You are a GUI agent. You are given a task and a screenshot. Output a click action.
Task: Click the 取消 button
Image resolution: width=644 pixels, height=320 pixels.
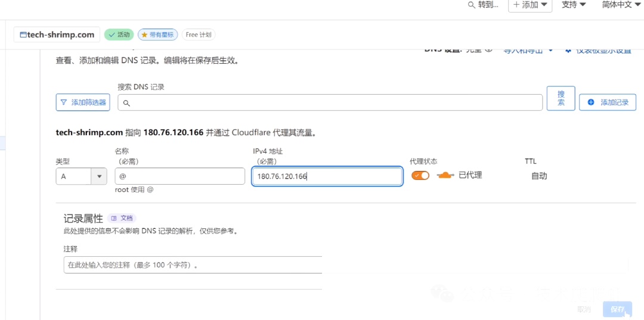click(x=584, y=309)
